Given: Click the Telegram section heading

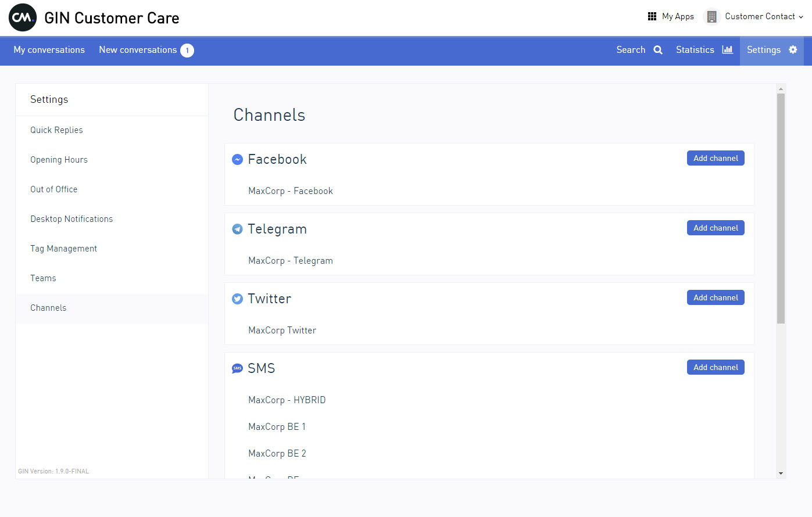Looking at the screenshot, I should 277,229.
